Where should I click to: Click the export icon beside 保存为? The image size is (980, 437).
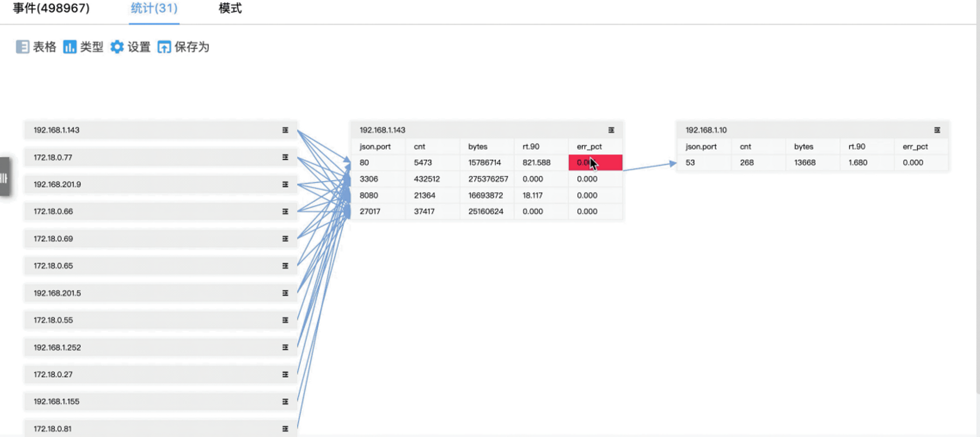[164, 47]
